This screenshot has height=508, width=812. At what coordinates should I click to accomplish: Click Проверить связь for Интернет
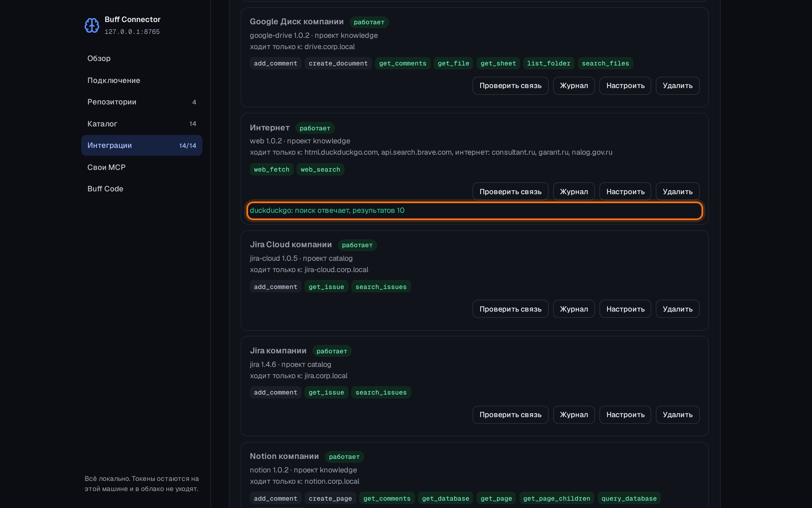pyautogui.click(x=510, y=192)
